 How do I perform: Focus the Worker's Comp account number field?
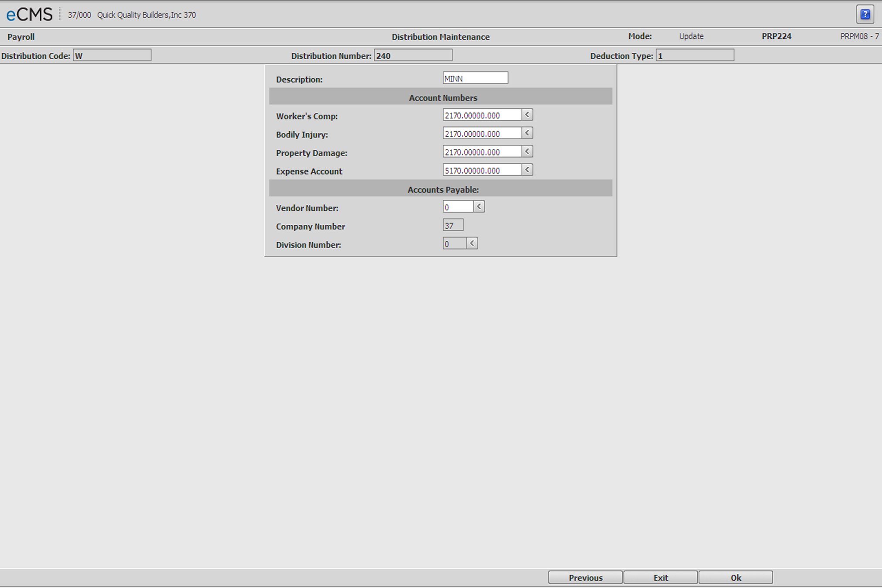click(482, 115)
